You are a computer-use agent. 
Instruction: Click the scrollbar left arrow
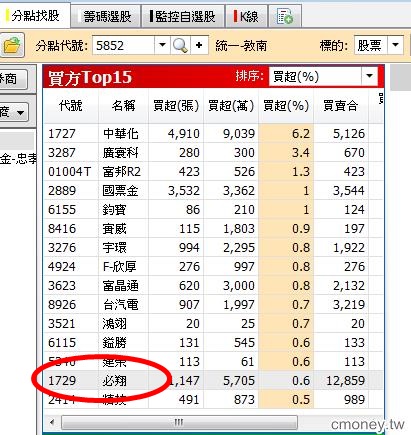tap(52, 423)
